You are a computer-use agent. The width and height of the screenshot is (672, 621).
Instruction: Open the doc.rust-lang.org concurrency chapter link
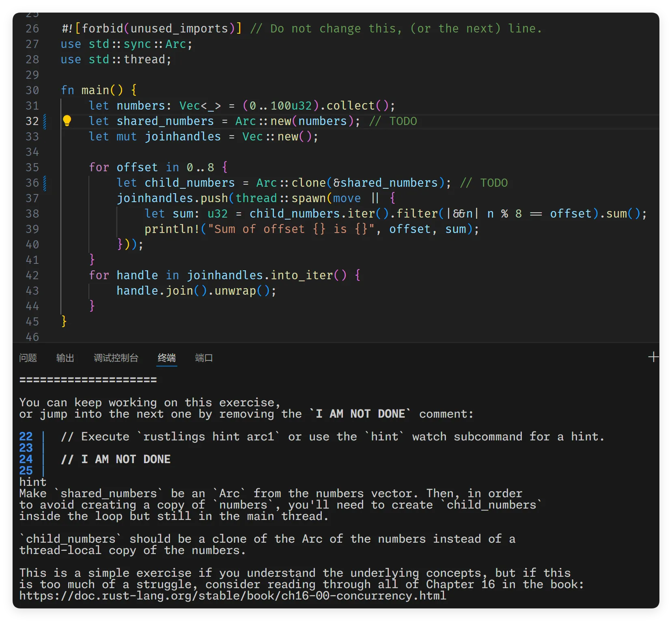[233, 596]
